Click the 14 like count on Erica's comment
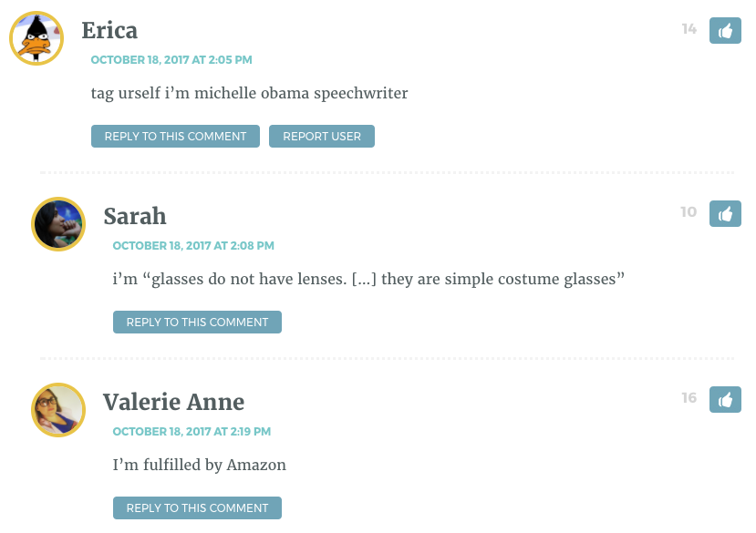Viewport: 756px width, 533px height. 689,29
